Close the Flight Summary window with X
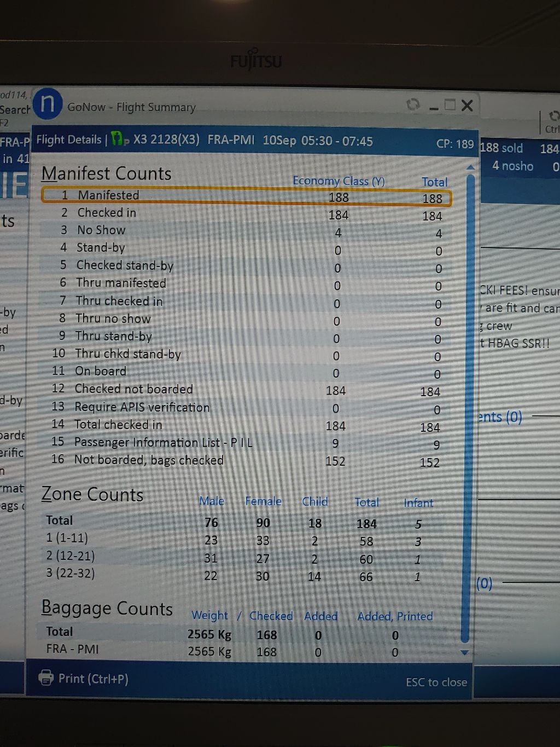 point(467,105)
